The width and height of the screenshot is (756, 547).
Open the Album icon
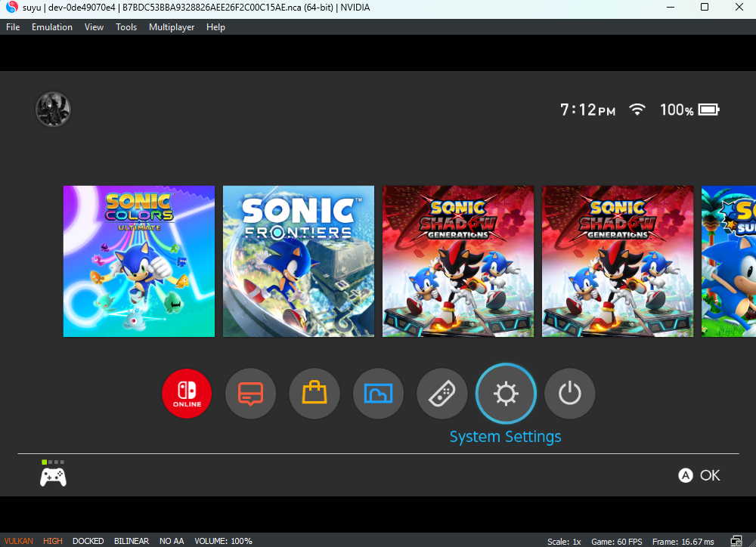pos(378,394)
